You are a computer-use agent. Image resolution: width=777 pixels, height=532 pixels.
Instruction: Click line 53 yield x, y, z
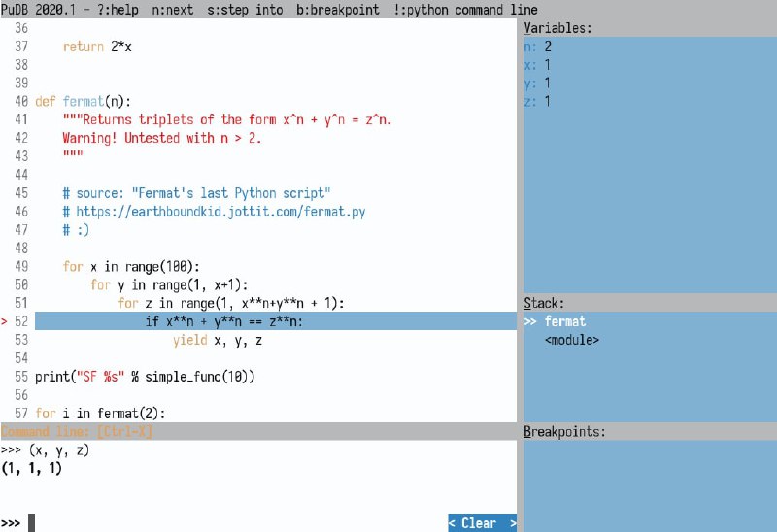(218, 340)
